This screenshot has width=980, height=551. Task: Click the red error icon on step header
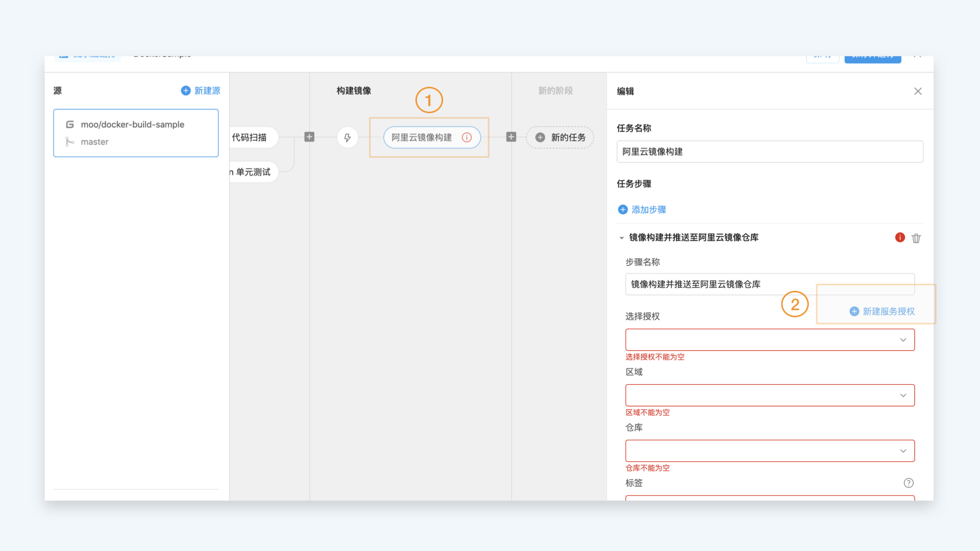[x=900, y=237]
